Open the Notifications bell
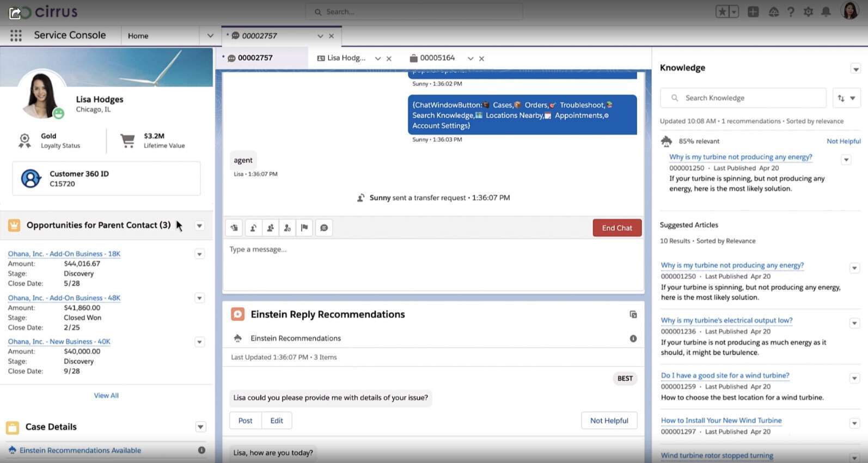The width and height of the screenshot is (868, 463). (x=826, y=11)
